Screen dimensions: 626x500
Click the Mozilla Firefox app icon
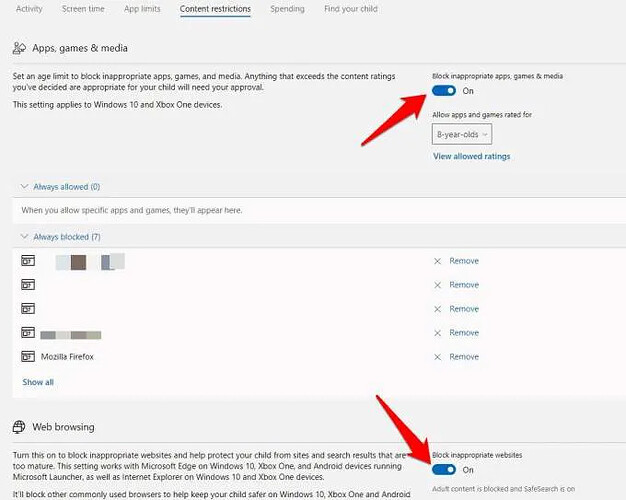pos(28,357)
